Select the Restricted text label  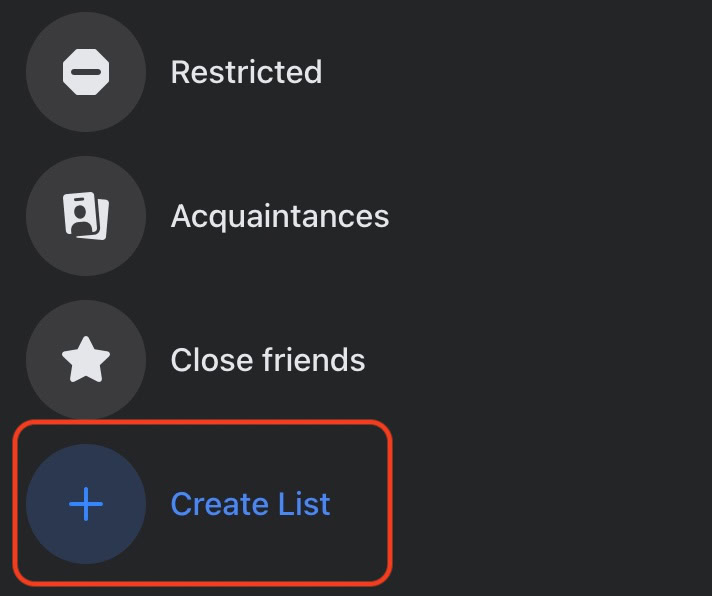(x=246, y=73)
